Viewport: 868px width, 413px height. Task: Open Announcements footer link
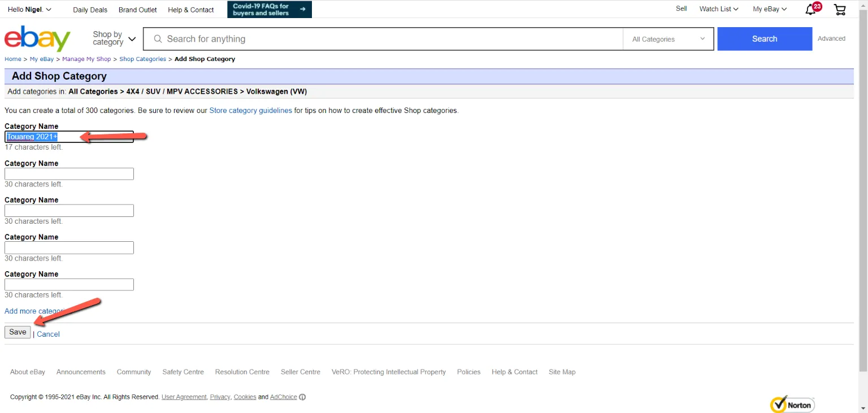(81, 372)
